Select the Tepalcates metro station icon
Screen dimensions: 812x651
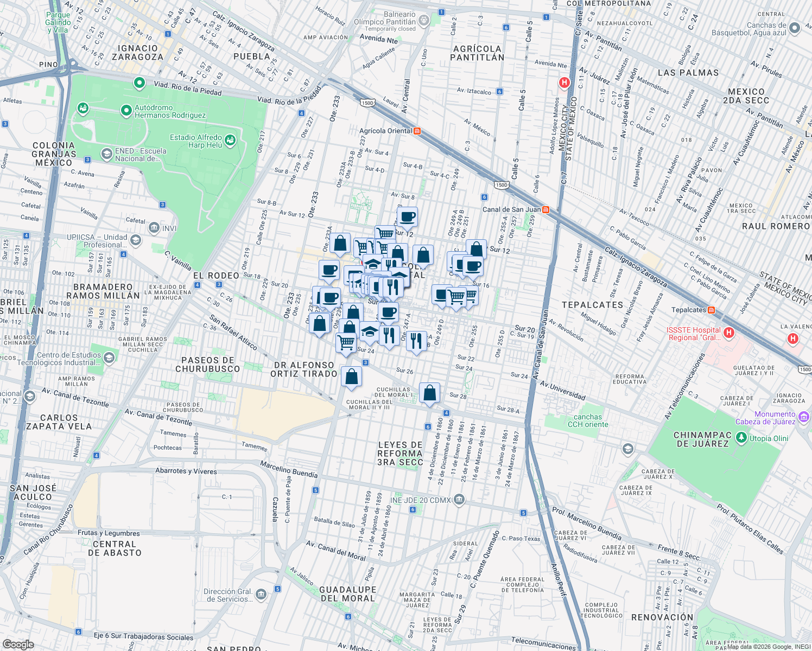(x=712, y=311)
